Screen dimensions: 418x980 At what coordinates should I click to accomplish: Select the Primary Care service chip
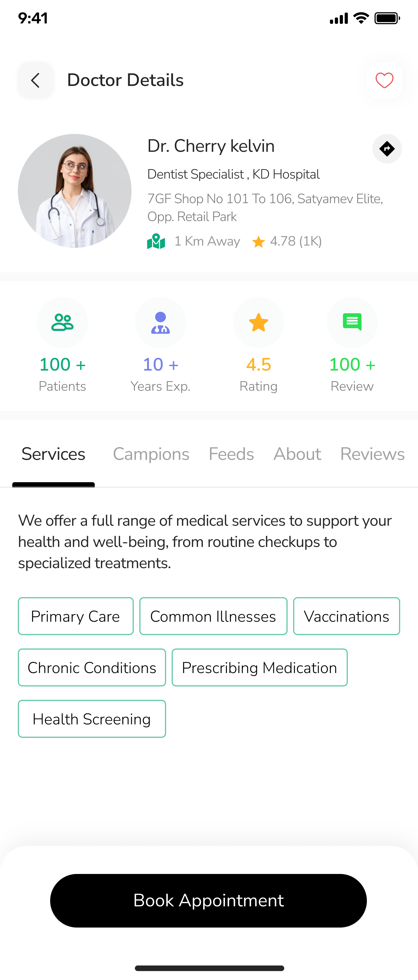click(x=76, y=616)
